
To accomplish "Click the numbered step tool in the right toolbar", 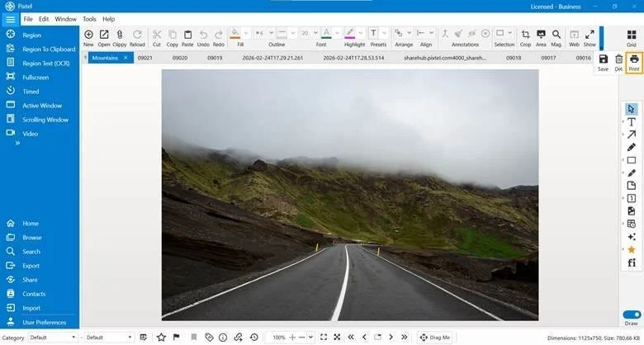I will 632,198.
